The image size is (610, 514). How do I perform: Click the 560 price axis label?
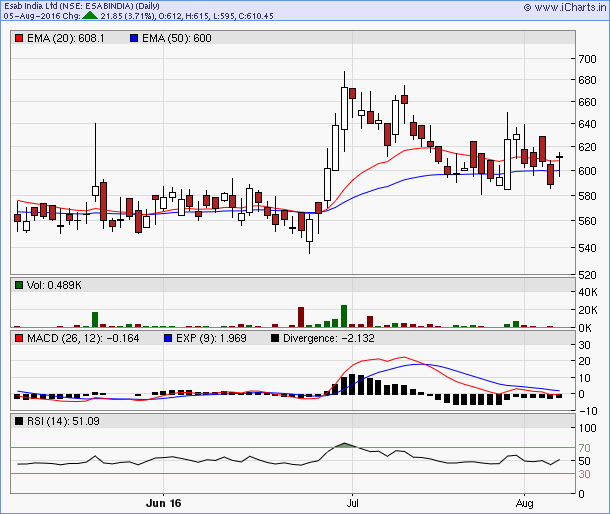coord(587,221)
